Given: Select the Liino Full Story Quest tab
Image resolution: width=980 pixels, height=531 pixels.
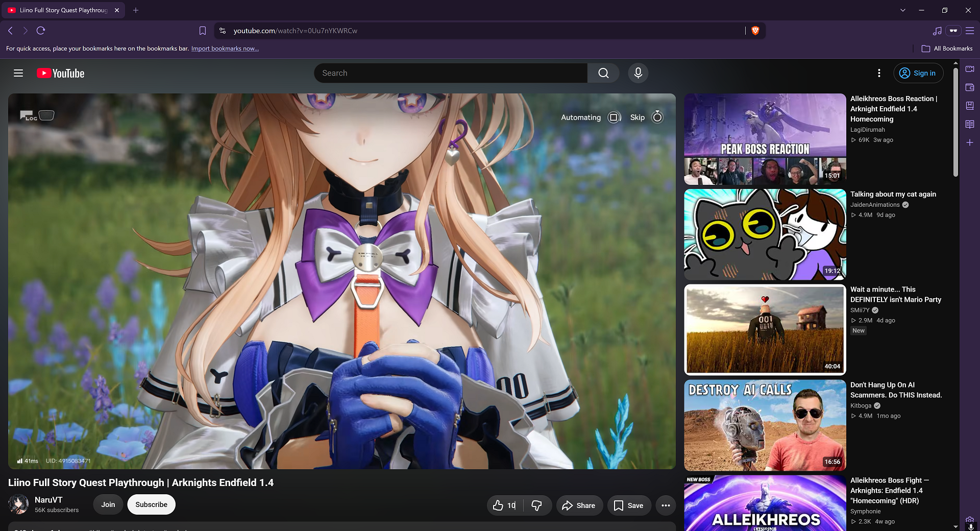Looking at the screenshot, I should tap(64, 10).
